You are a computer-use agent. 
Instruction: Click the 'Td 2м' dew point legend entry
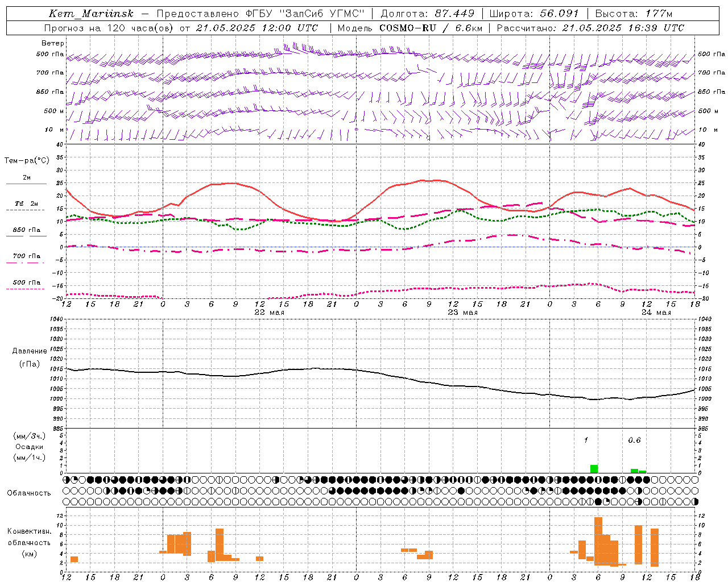27,203
